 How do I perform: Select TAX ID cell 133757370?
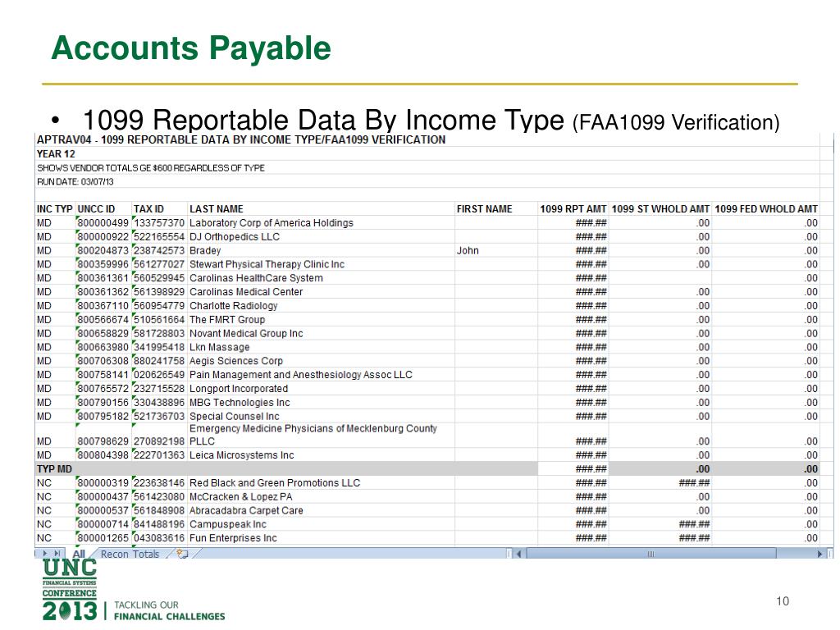(159, 223)
